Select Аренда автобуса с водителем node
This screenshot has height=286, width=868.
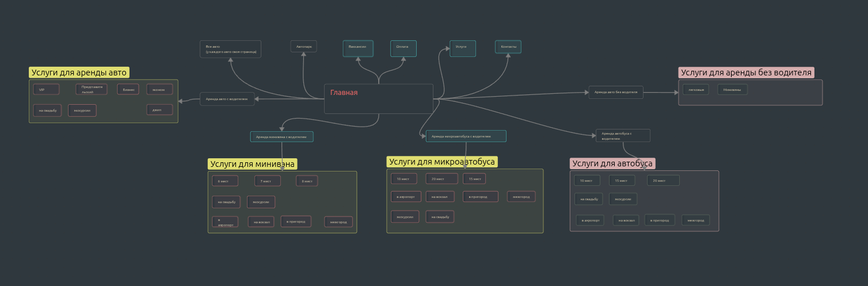tap(623, 136)
